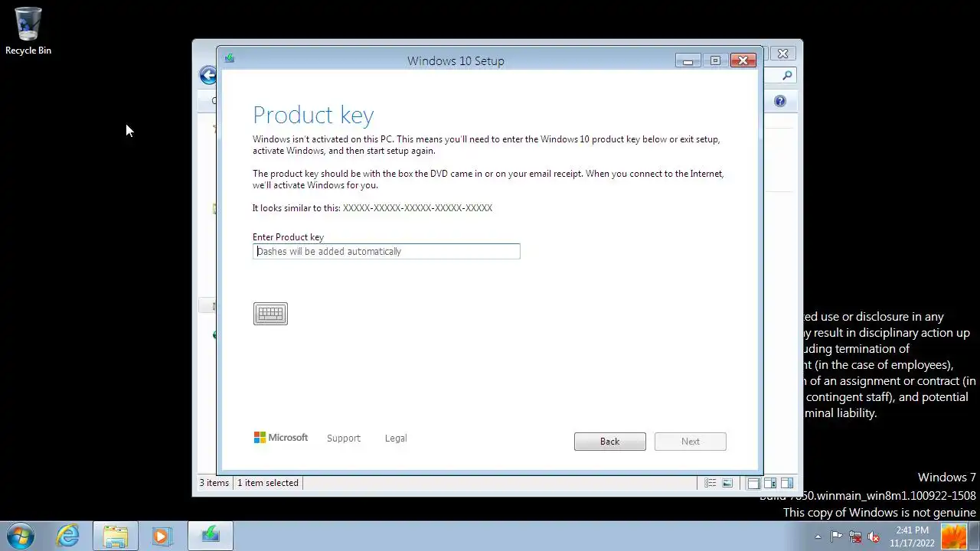
Task: Click the Show desktop strip
Action: (975, 536)
